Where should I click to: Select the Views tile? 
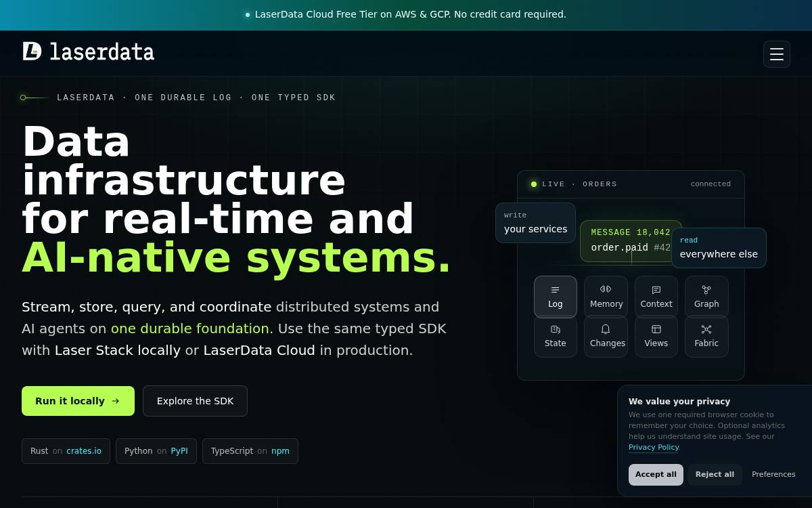click(x=656, y=337)
